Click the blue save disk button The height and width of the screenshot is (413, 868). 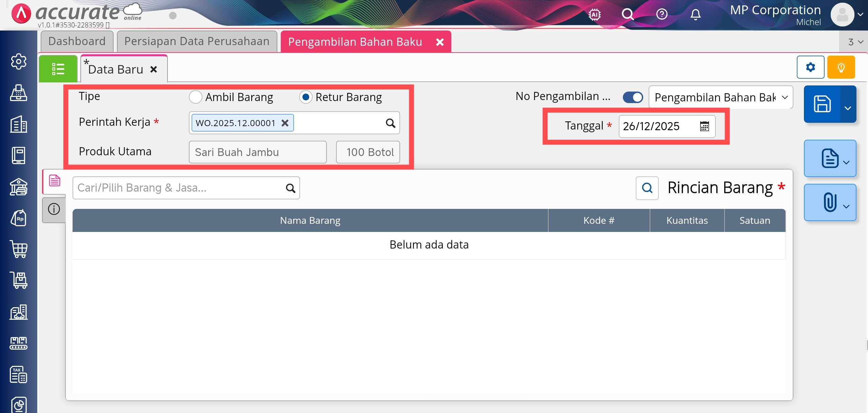[822, 104]
